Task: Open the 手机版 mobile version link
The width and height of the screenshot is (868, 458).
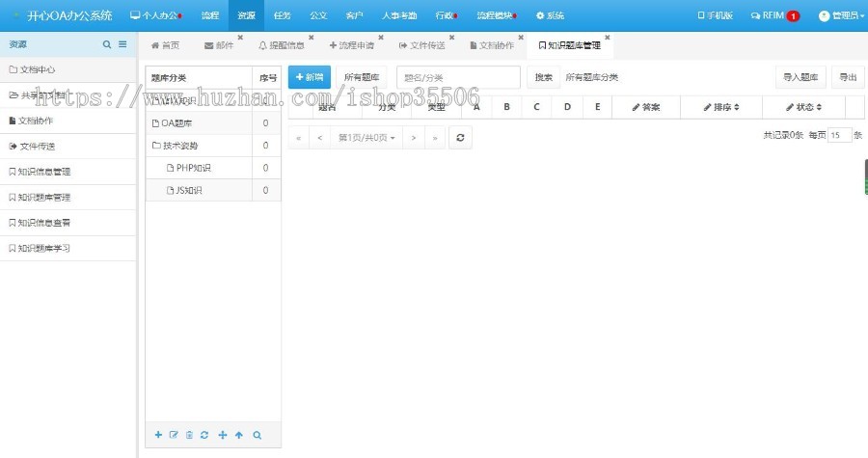Action: click(716, 15)
